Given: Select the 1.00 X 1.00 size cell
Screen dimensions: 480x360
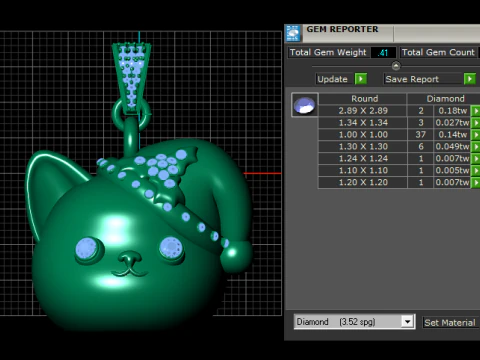Looking at the screenshot, I should point(363,135).
